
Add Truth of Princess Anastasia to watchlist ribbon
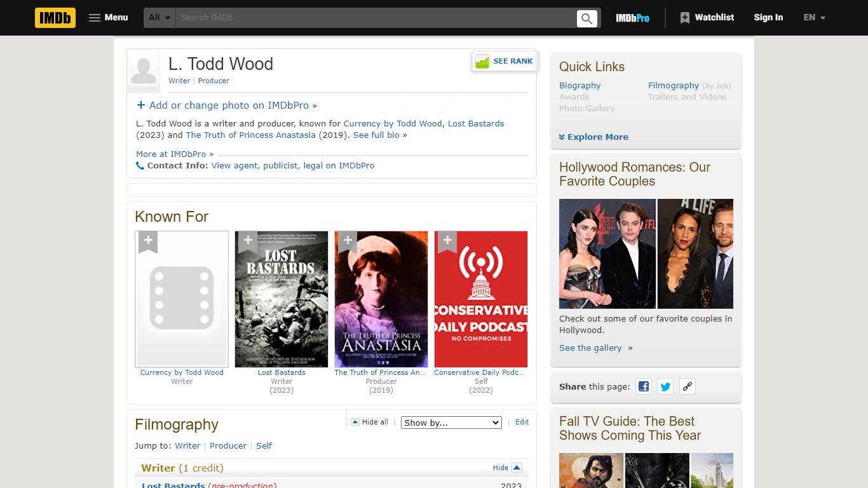click(x=348, y=241)
